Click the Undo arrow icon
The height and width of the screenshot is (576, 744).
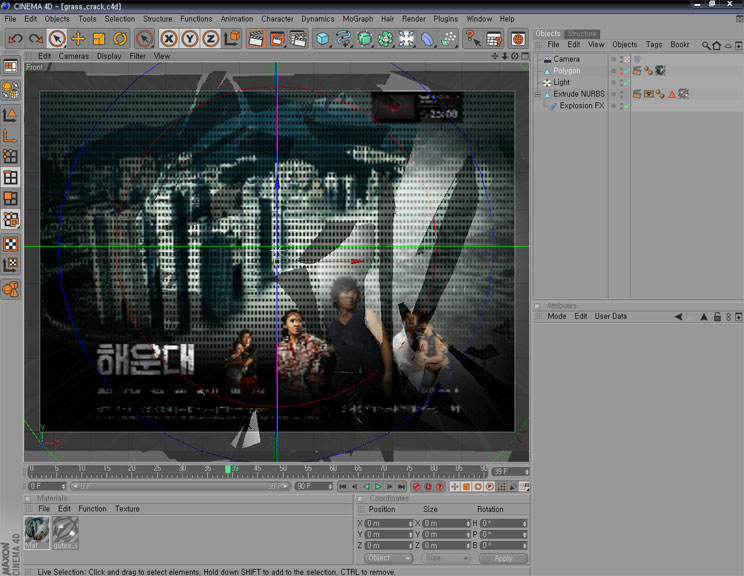pyautogui.click(x=15, y=38)
